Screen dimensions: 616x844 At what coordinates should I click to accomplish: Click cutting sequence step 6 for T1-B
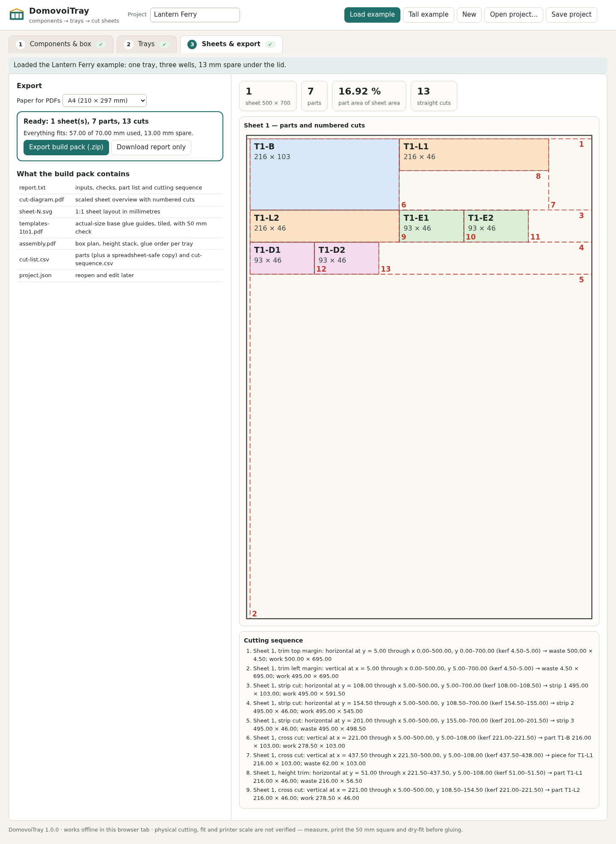423,742
